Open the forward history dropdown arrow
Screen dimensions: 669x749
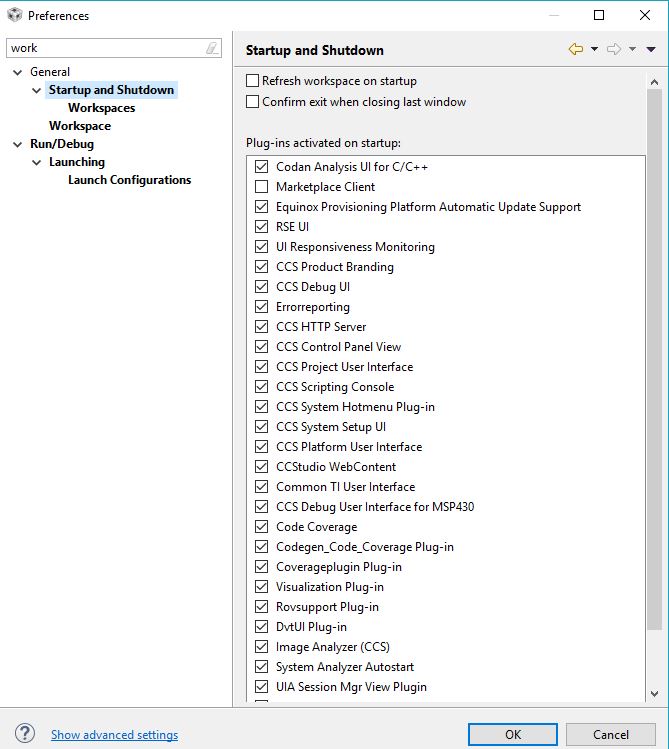632,49
